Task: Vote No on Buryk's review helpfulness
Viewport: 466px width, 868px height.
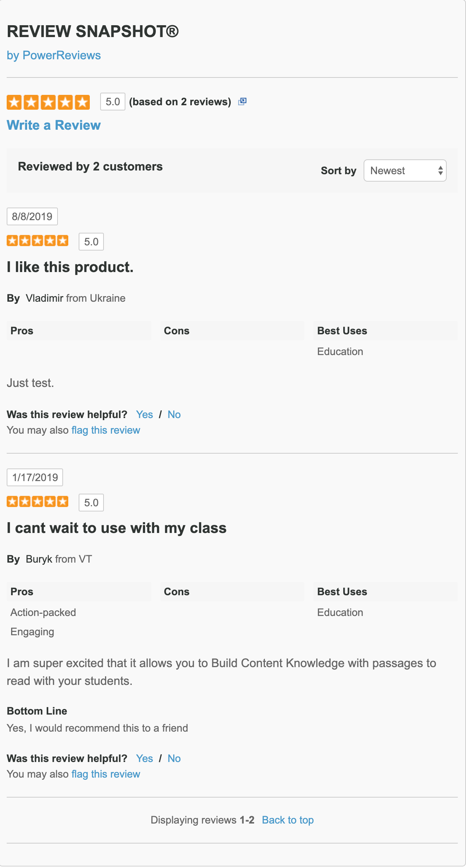Action: tap(174, 758)
